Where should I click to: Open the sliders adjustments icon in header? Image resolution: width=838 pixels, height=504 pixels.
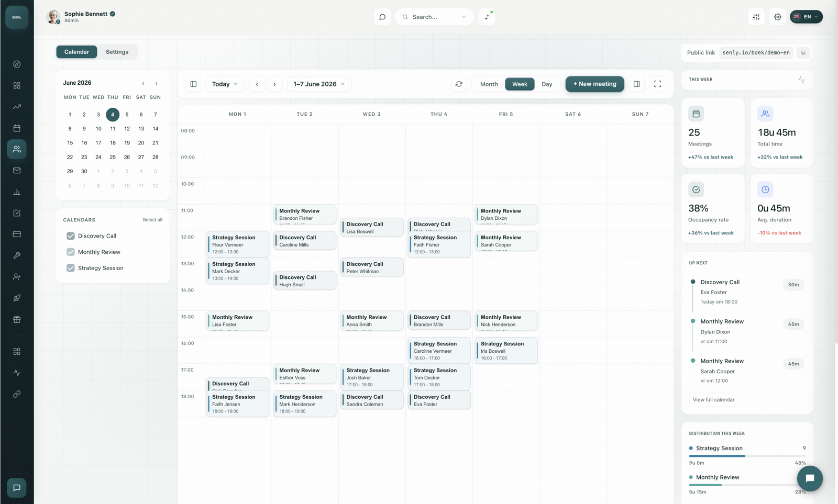(x=756, y=17)
